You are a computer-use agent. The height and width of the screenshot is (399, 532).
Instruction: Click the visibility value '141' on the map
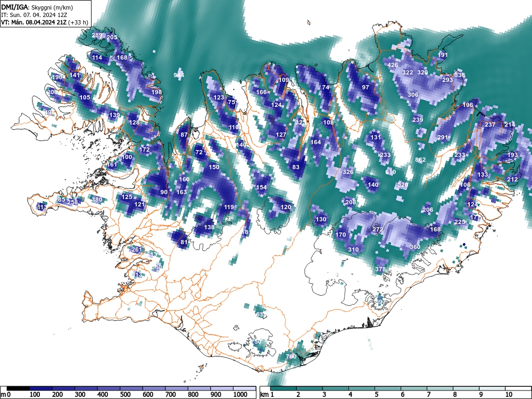point(74,76)
